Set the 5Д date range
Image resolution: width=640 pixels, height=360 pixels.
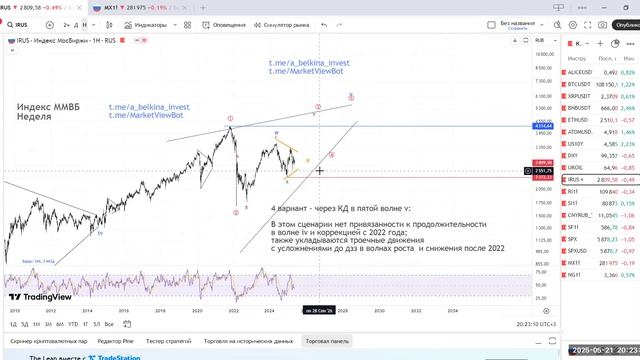click(25, 324)
